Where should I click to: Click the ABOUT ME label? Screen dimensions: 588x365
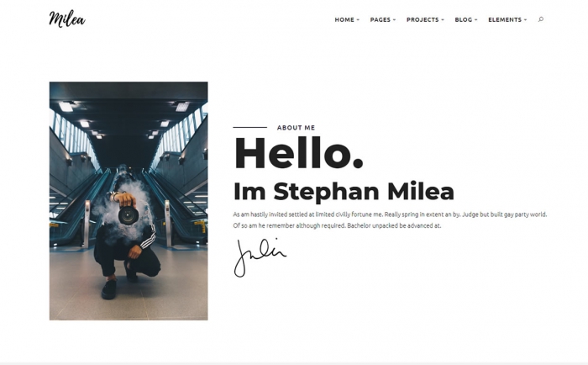click(x=296, y=128)
